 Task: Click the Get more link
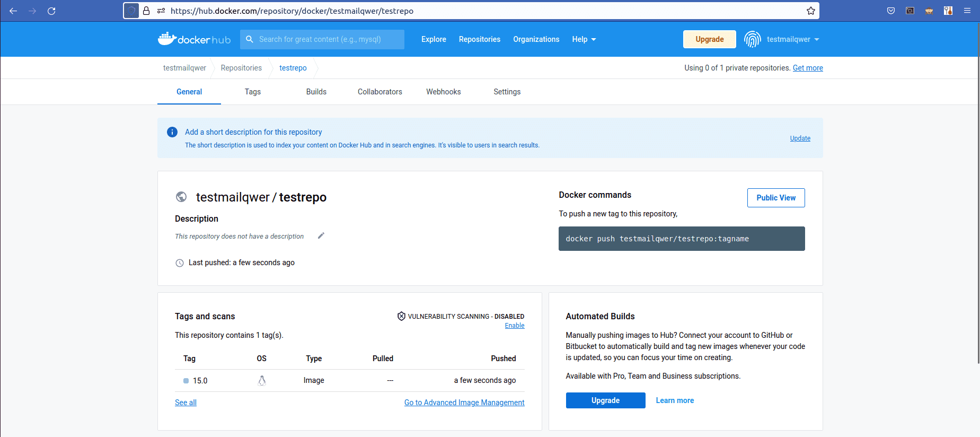pyautogui.click(x=808, y=68)
